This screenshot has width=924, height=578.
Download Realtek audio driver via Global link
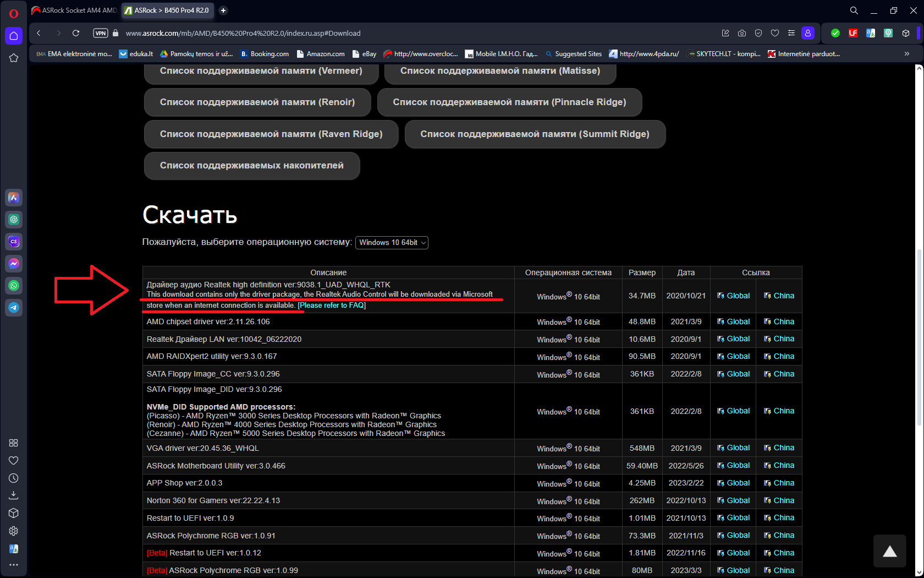(x=733, y=296)
